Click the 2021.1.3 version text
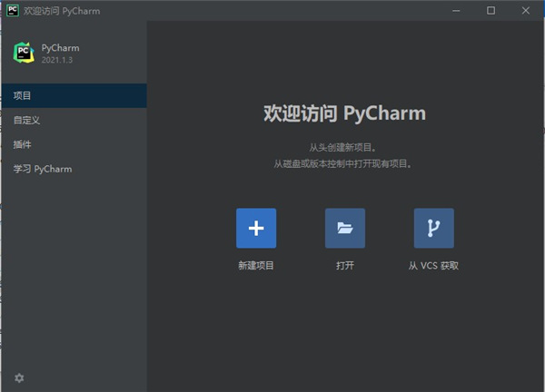The width and height of the screenshot is (545, 392). tap(57, 60)
